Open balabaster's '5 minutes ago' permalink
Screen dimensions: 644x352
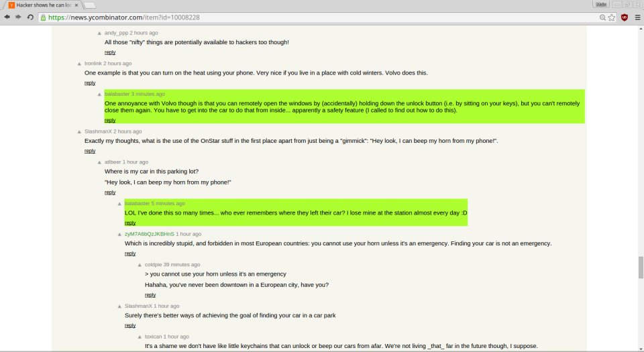pos(168,203)
